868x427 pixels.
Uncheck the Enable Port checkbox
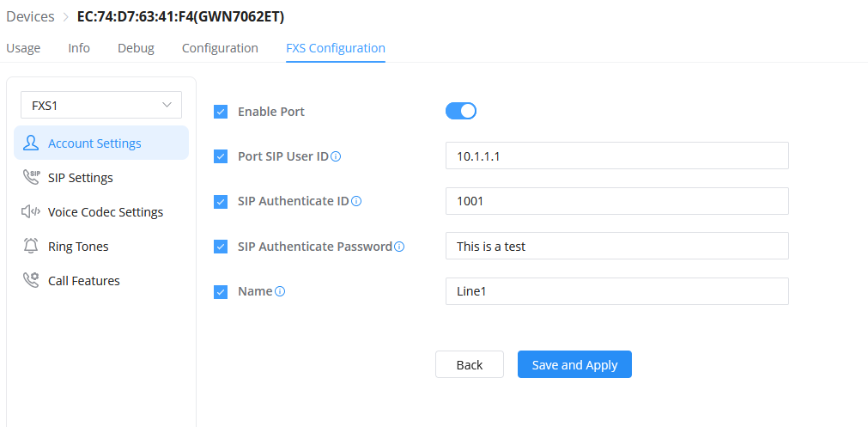coord(221,112)
